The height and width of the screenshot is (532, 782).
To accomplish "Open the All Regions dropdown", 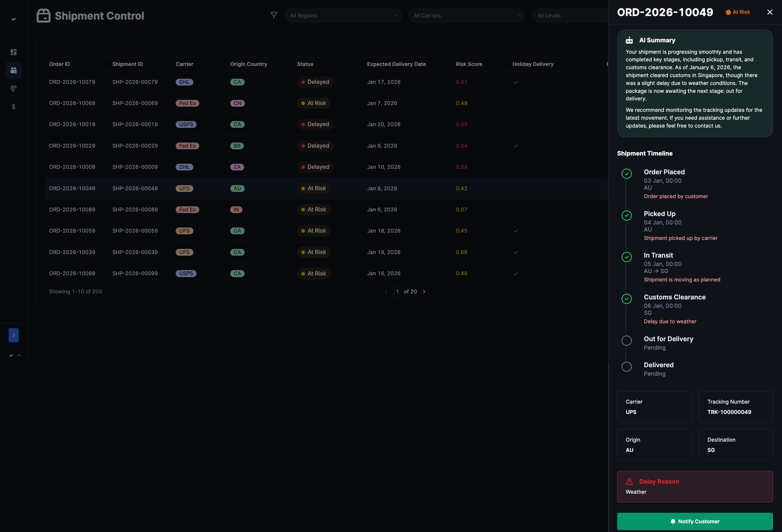I will point(343,15).
